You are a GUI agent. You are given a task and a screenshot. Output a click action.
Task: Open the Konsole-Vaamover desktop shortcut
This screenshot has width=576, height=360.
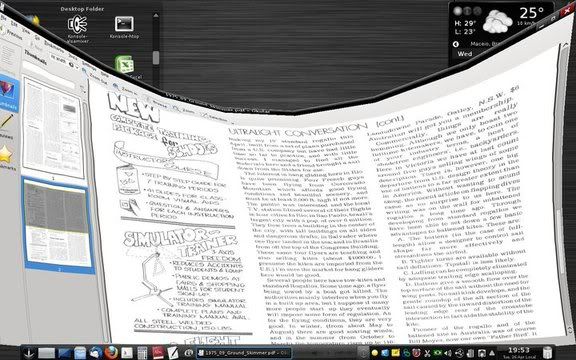pos(78,29)
